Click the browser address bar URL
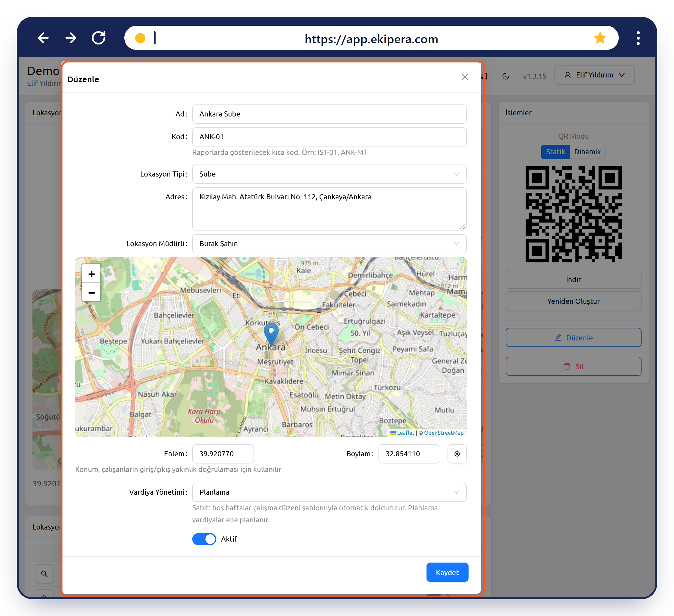The width and height of the screenshot is (674, 616). (371, 39)
